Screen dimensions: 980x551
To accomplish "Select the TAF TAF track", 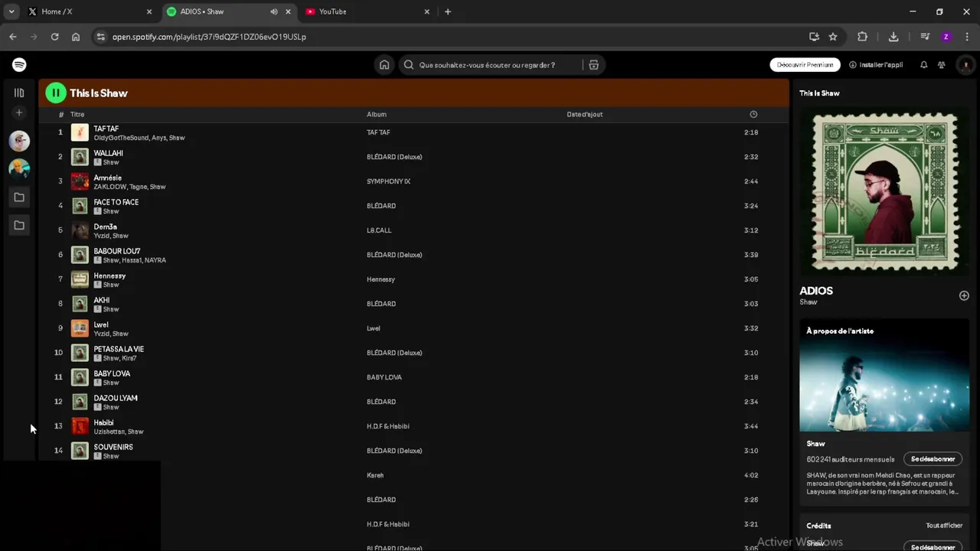I will pyautogui.click(x=413, y=132).
